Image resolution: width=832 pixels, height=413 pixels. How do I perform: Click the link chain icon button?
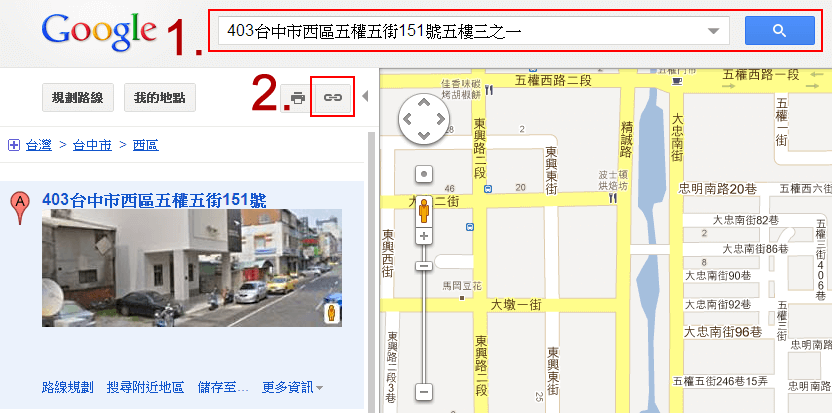[333, 98]
